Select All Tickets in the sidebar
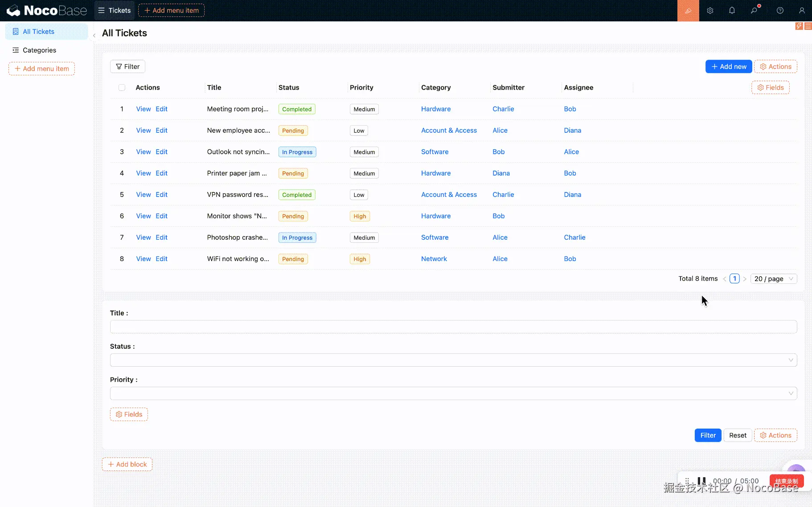The height and width of the screenshot is (507, 812). pyautogui.click(x=46, y=32)
